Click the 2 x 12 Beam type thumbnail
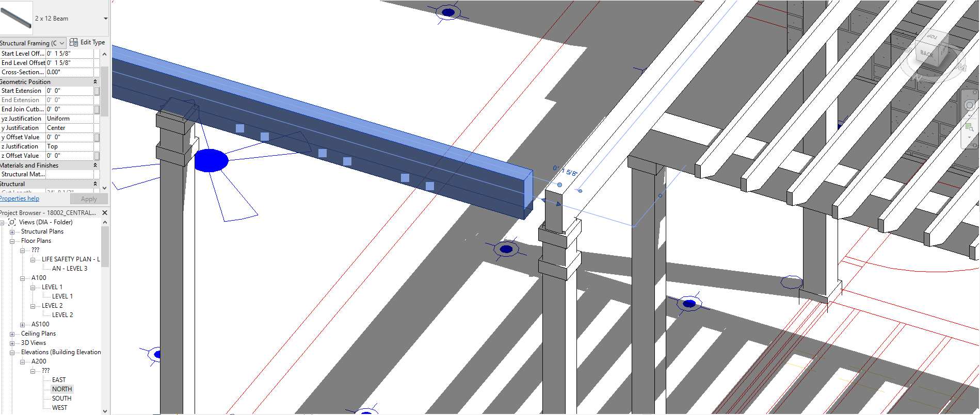This screenshot has width=980, height=415. [16, 19]
